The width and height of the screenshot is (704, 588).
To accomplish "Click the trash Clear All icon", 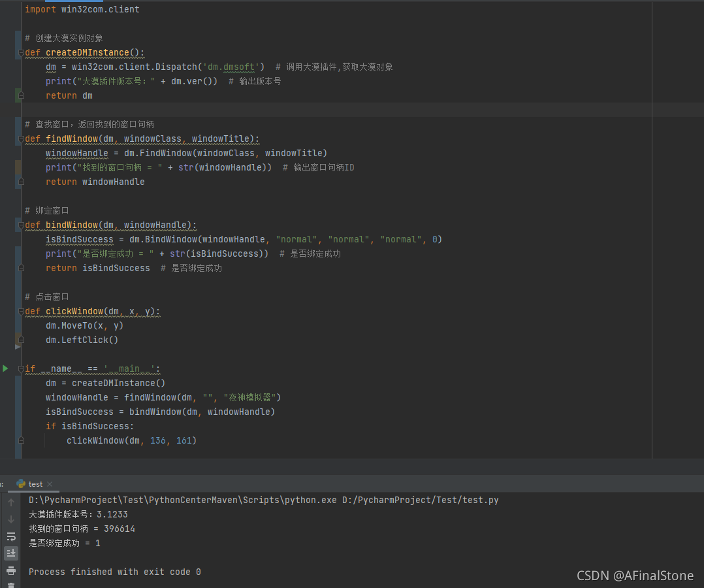I will [x=11, y=585].
